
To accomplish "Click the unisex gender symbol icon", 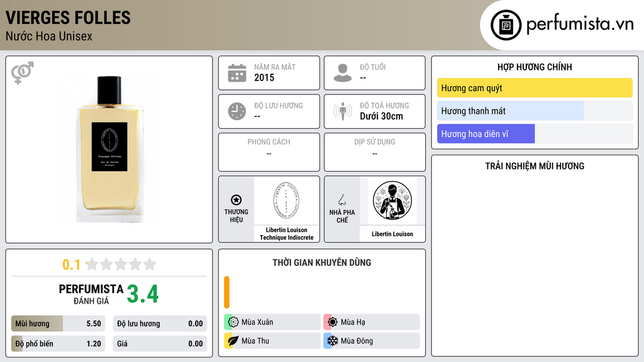I will tap(22, 73).
